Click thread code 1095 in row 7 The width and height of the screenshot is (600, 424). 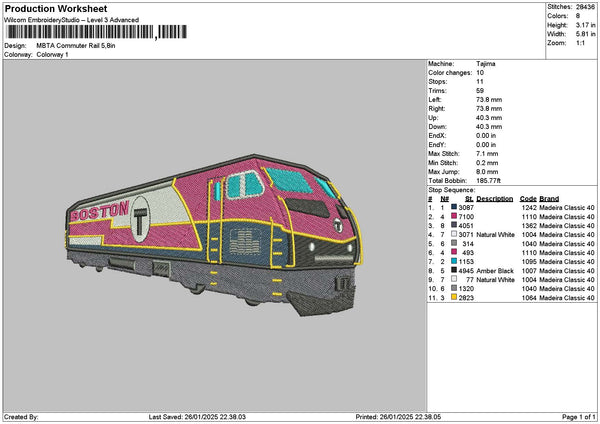tap(529, 261)
